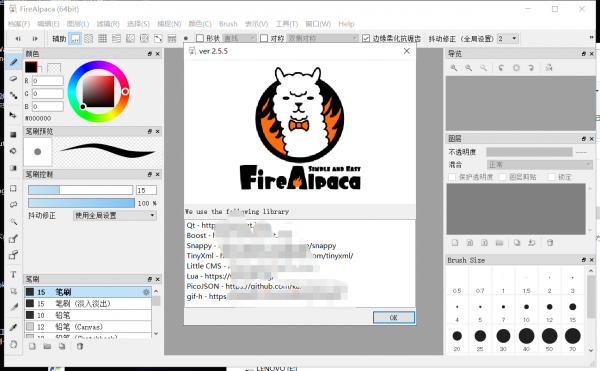Select the Hand pan tool
This screenshot has width=600, height=371.
coord(13,344)
